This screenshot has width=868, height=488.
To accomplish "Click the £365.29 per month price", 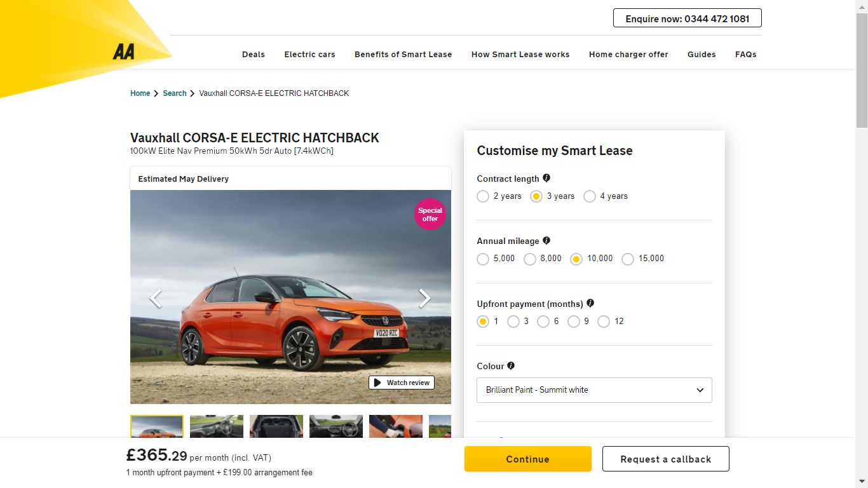I will 198,456.
